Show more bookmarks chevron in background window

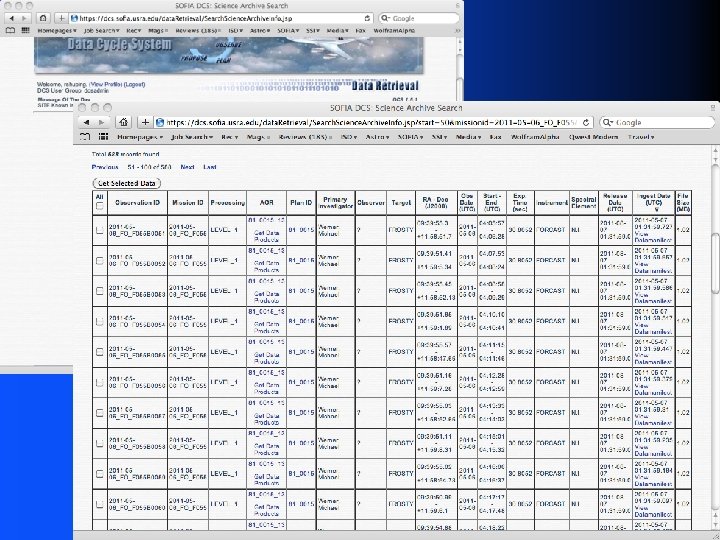457,30
